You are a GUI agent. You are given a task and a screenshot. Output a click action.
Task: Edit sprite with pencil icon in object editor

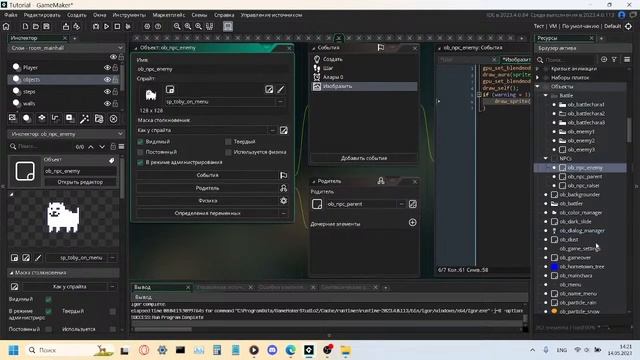click(281, 89)
